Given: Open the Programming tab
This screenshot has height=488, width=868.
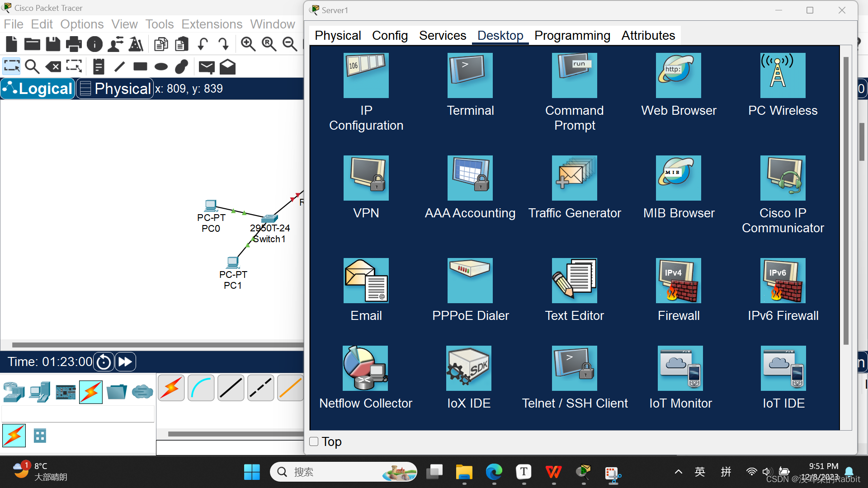Looking at the screenshot, I should [x=572, y=35].
